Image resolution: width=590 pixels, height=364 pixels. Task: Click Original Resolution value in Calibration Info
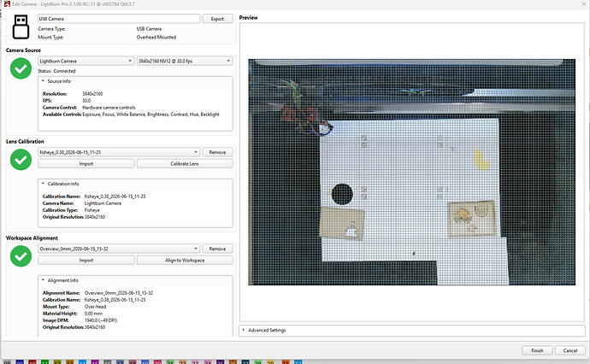coord(95,217)
